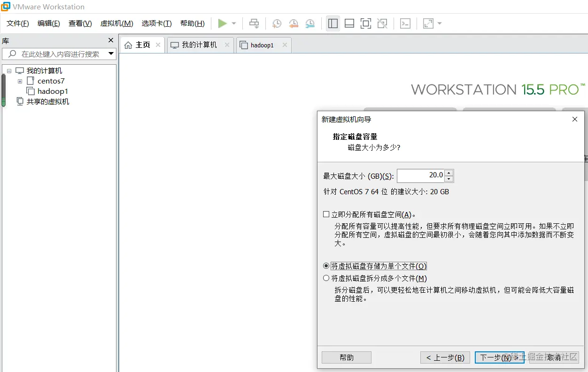Open the 文件(F) menu

pos(18,23)
